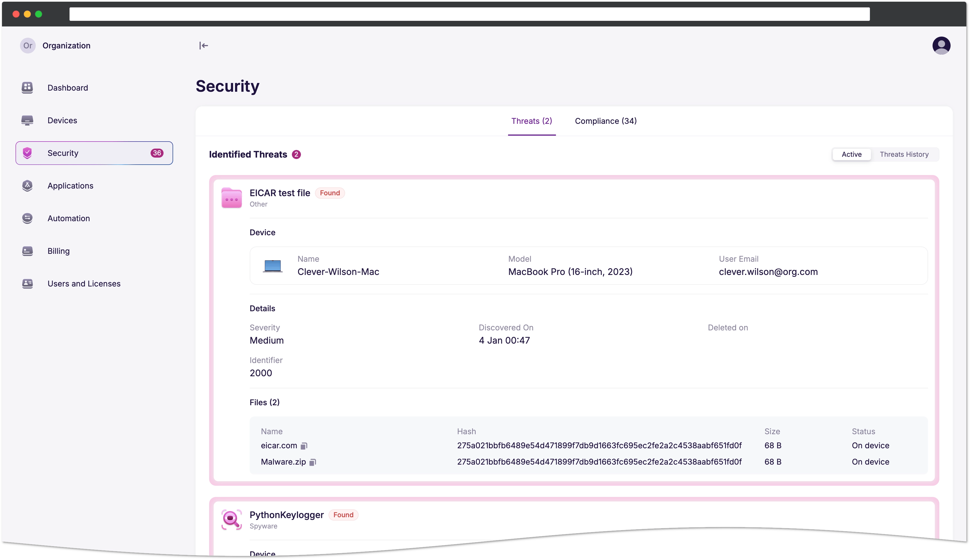
Task: Click On device status for Malware.zip
Action: tap(870, 462)
